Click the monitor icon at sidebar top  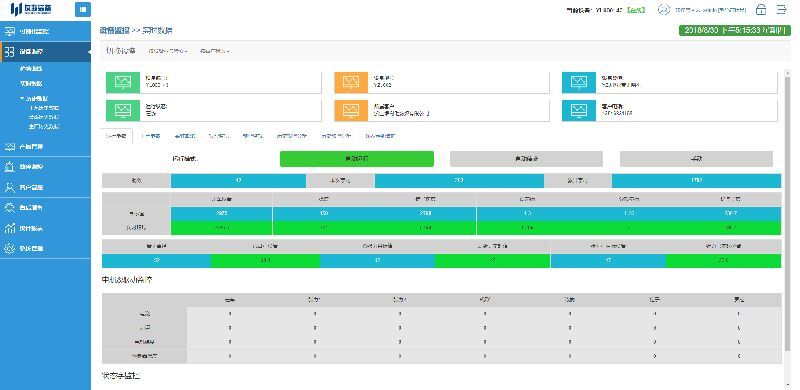coord(9,31)
